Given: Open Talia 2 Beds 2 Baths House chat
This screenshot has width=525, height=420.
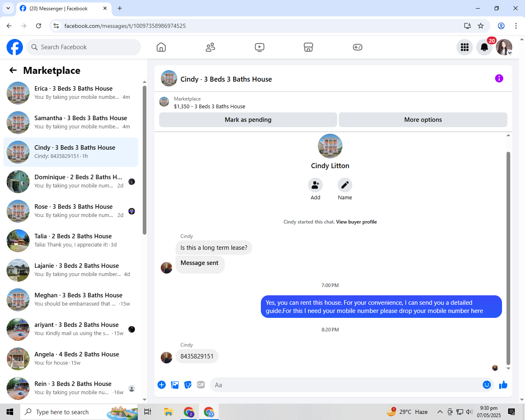Looking at the screenshot, I should (x=71, y=241).
